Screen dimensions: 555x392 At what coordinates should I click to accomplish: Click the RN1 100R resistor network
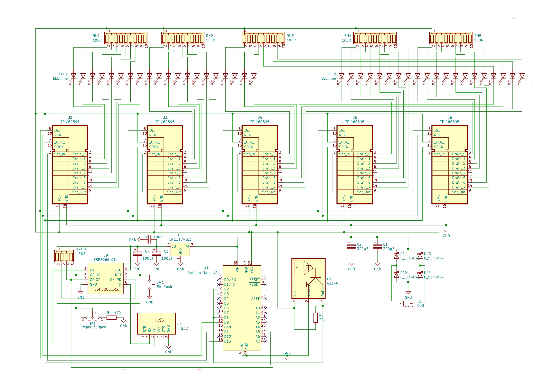(126, 38)
